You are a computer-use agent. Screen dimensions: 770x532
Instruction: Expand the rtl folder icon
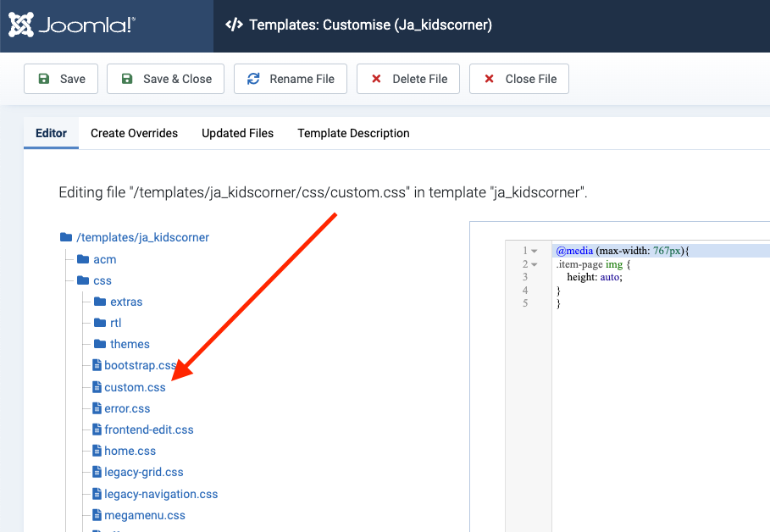100,323
